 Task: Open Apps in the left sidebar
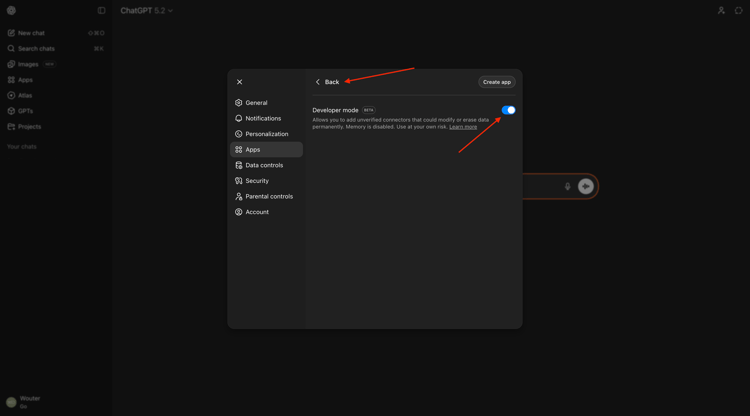(56, 80)
